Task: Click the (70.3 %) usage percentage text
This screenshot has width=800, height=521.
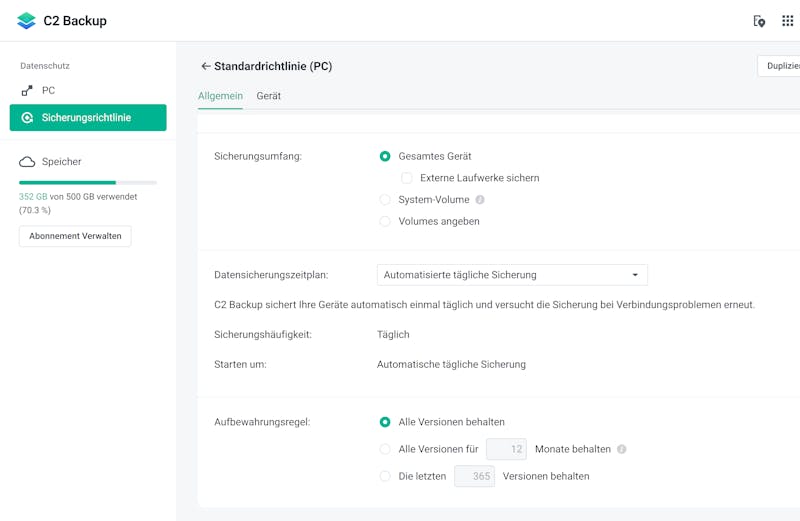Action: coord(35,210)
